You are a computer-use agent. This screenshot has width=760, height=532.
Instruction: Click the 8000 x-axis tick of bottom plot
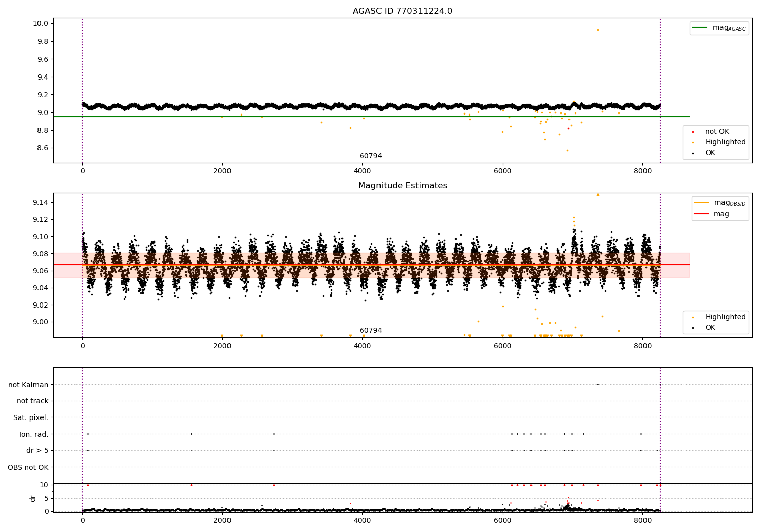[642, 520]
